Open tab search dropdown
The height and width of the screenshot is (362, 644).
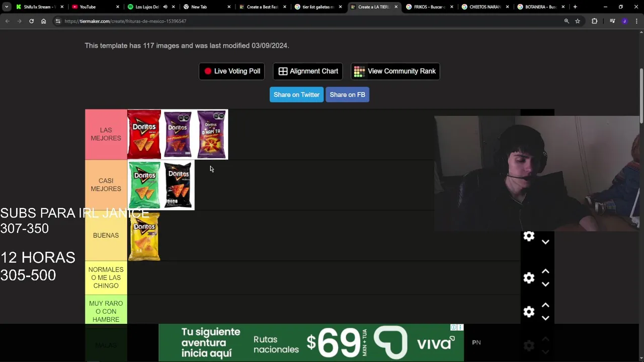click(x=7, y=7)
